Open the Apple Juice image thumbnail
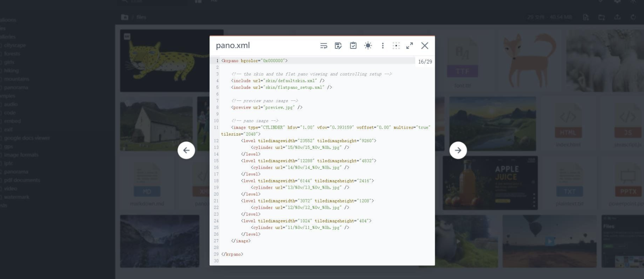 point(490,183)
